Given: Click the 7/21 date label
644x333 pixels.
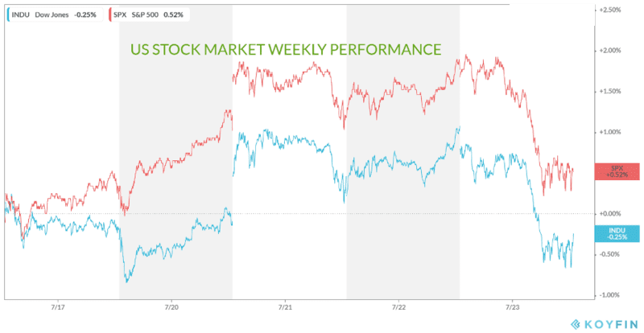Looking at the screenshot, I should tap(285, 306).
